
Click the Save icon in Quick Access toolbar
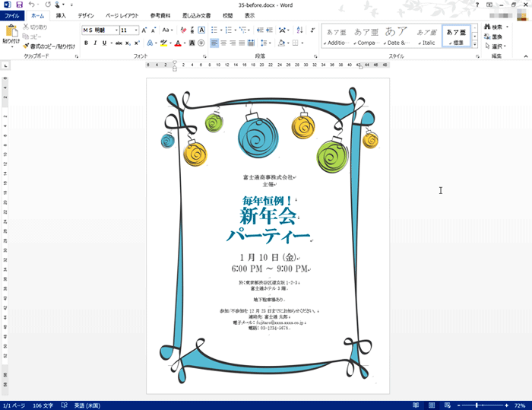click(19, 5)
